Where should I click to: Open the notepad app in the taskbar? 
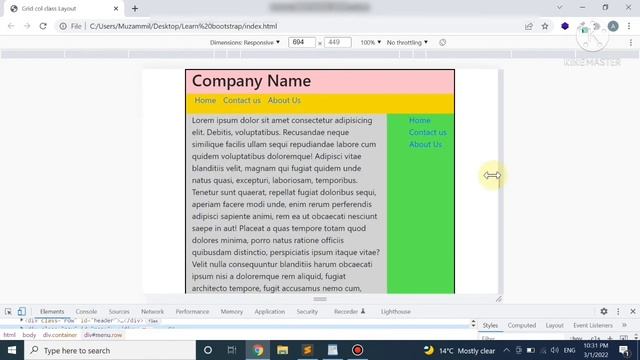[x=333, y=350]
